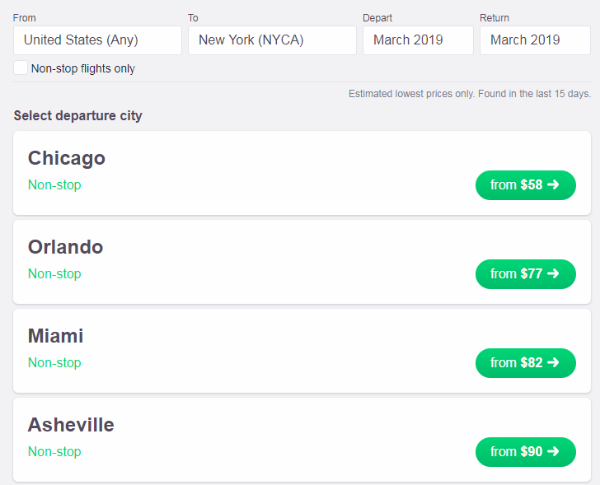Click the Non-stop label under Miami
This screenshot has width=600, height=485.
54,363
